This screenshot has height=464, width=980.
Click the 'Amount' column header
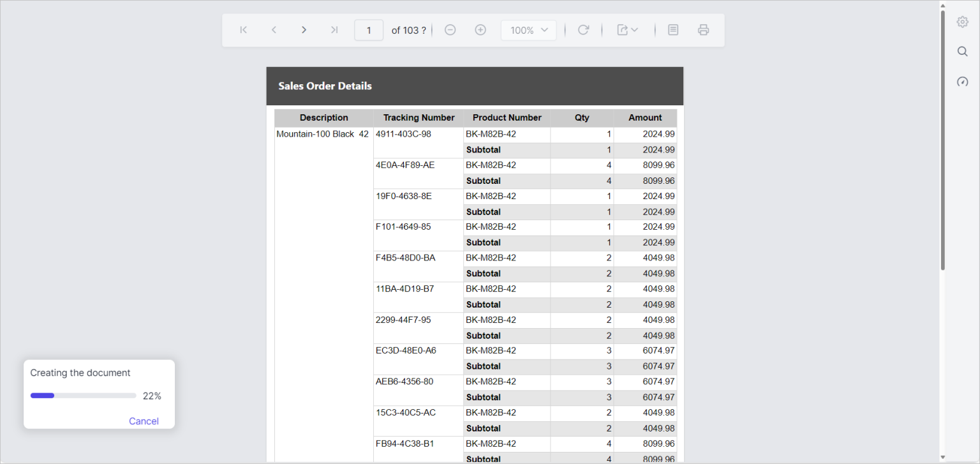pyautogui.click(x=645, y=118)
